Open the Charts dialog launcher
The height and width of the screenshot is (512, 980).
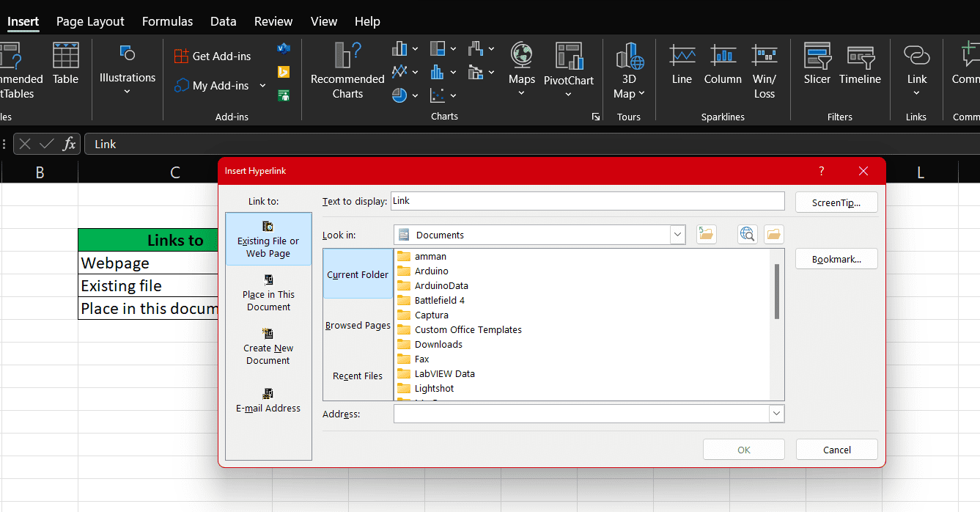596,117
